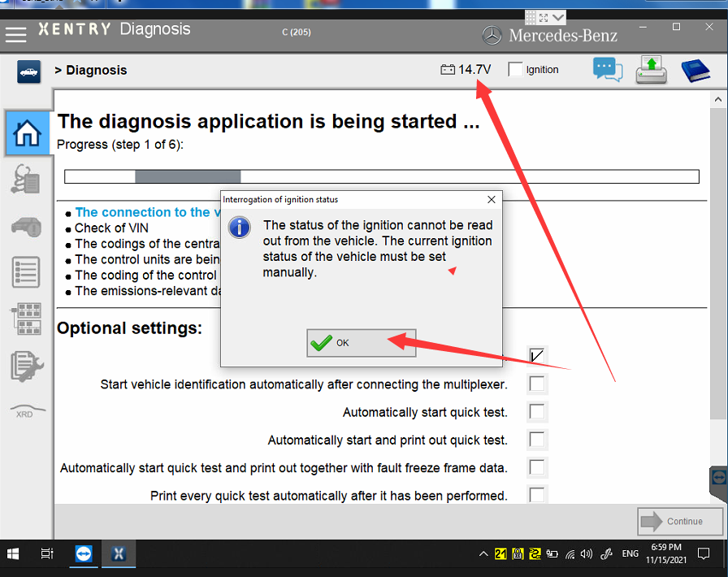
Task: Enable start vehicle identification automatically checkbox
Action: click(537, 384)
